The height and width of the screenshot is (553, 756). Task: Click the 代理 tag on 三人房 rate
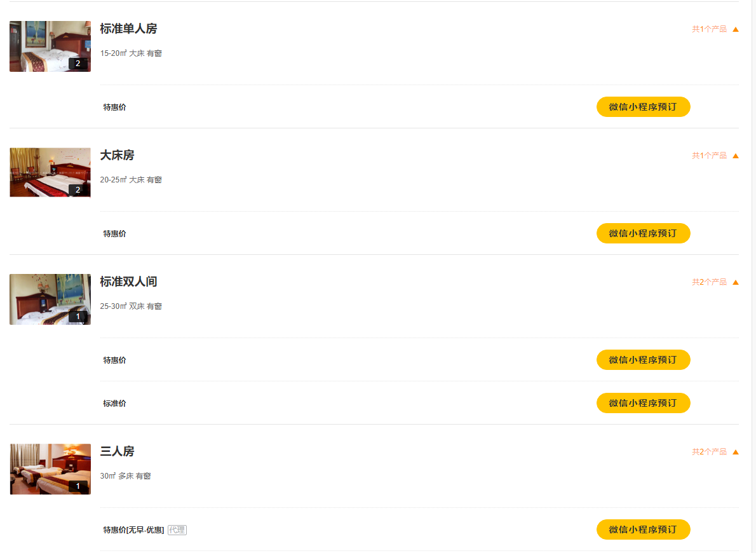click(x=177, y=530)
